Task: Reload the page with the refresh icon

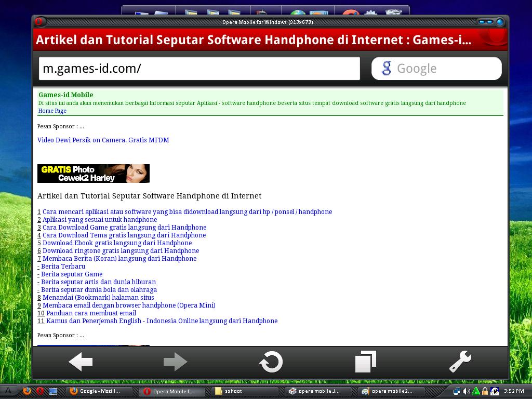Action: [271, 362]
